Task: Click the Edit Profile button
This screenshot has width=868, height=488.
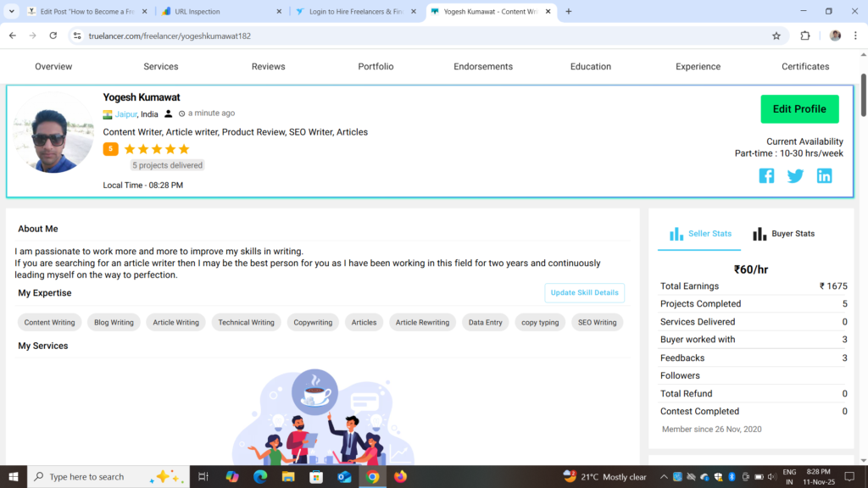Action: (799, 109)
